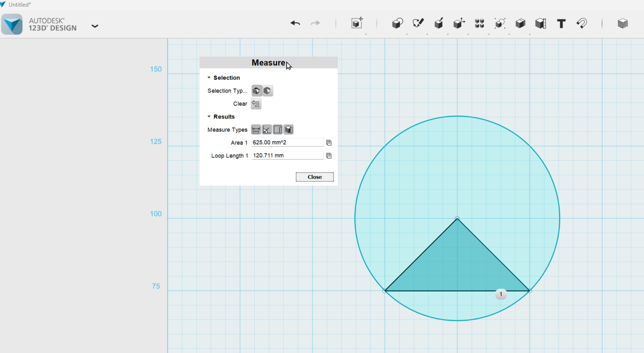Collapse the Results section

coord(209,117)
